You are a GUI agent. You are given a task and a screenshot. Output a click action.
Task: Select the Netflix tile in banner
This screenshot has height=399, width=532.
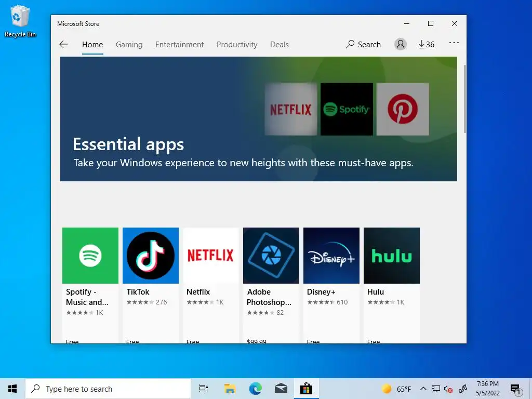click(291, 109)
